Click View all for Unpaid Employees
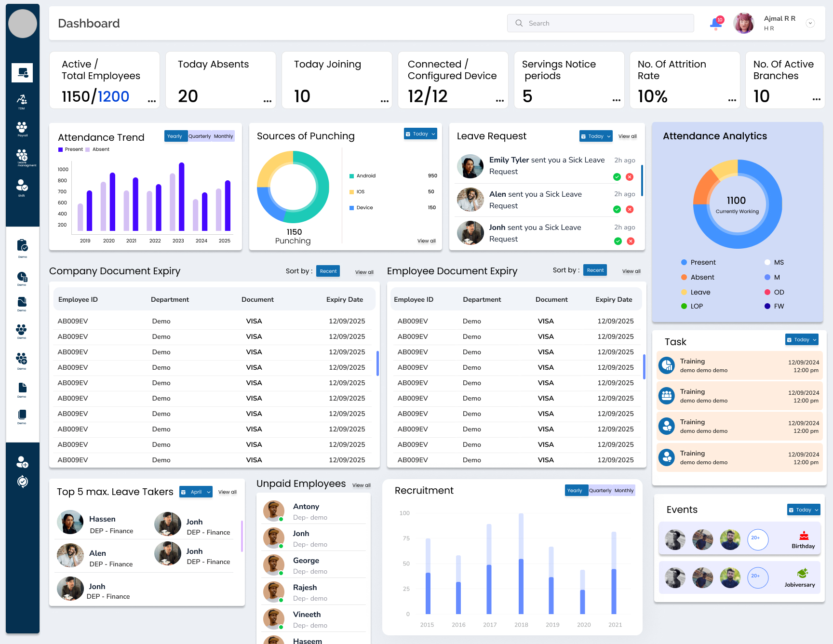Image resolution: width=833 pixels, height=644 pixels. point(362,485)
